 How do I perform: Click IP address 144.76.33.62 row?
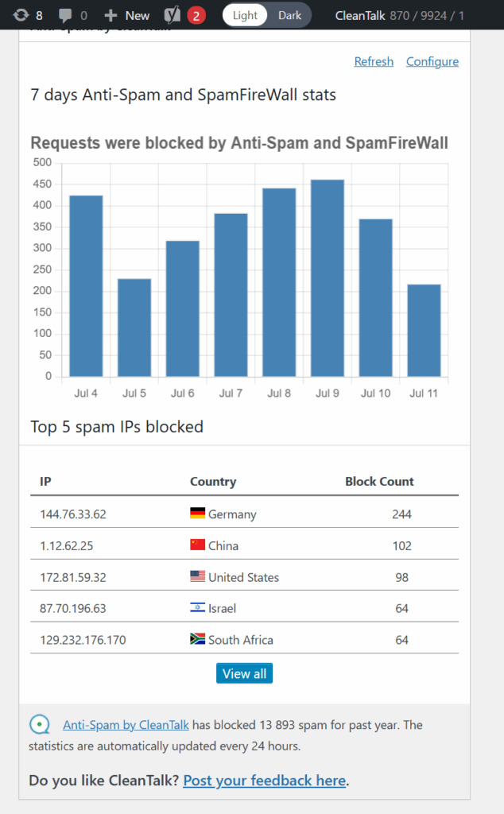[73, 514]
